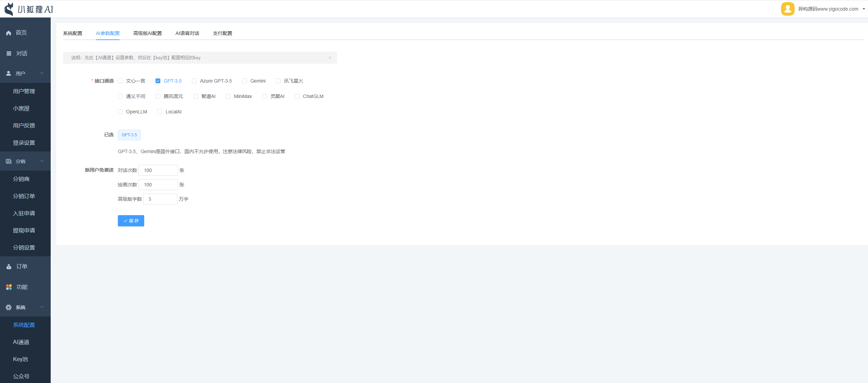
Task: Click the 功能 colored grid icon
Action: (9, 287)
